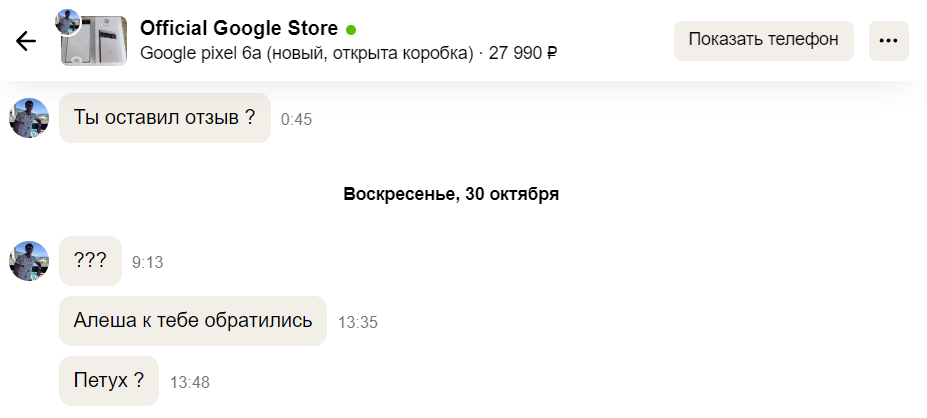Click the "Воскресенье, 30 октября" date separator

point(451,194)
